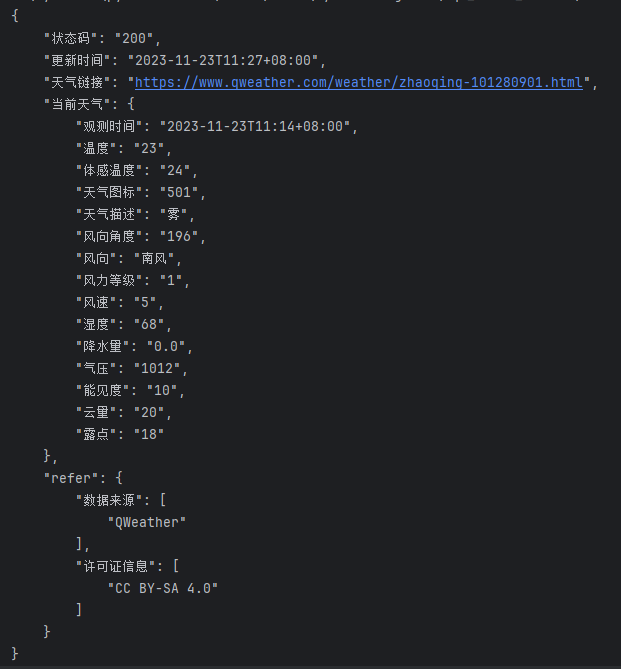This screenshot has width=621, height=669.
Task: Click the "200" status code value
Action: [135, 38]
